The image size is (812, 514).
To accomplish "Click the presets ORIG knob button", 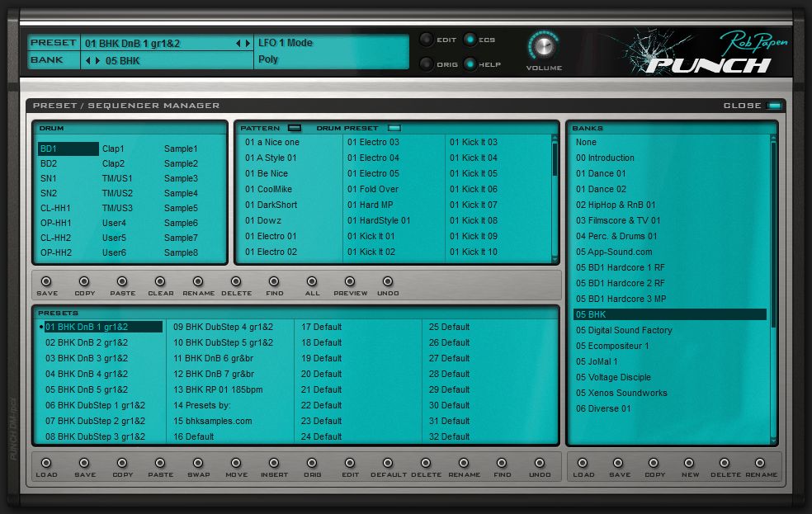I will [x=312, y=463].
